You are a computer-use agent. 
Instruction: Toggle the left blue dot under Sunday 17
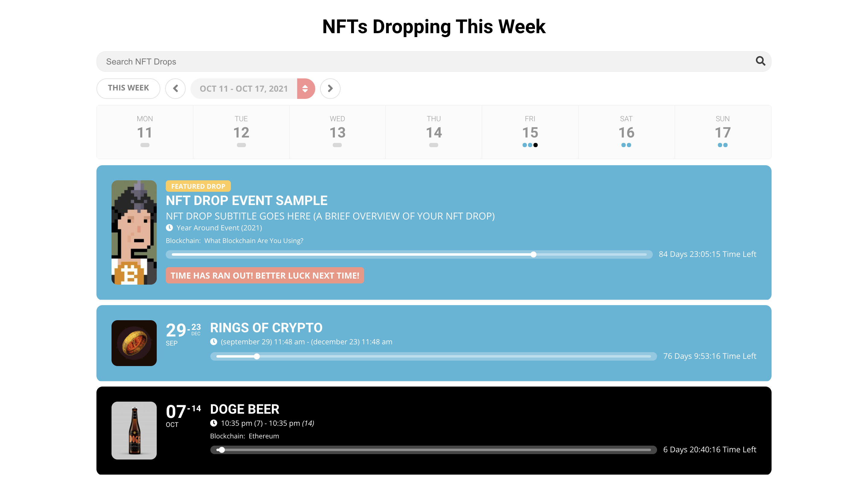[x=720, y=145]
